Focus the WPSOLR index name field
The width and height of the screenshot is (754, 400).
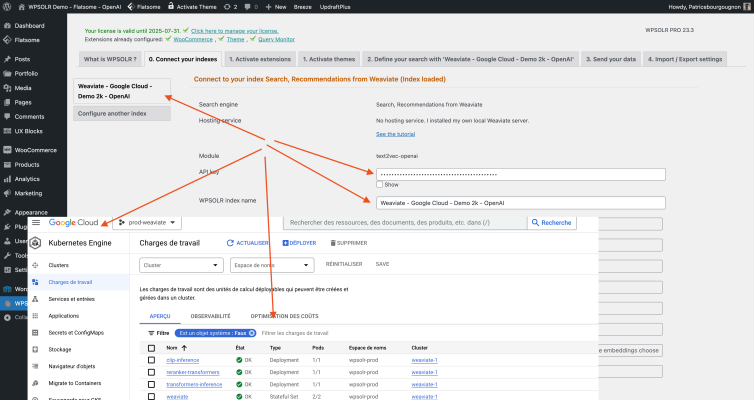point(521,203)
